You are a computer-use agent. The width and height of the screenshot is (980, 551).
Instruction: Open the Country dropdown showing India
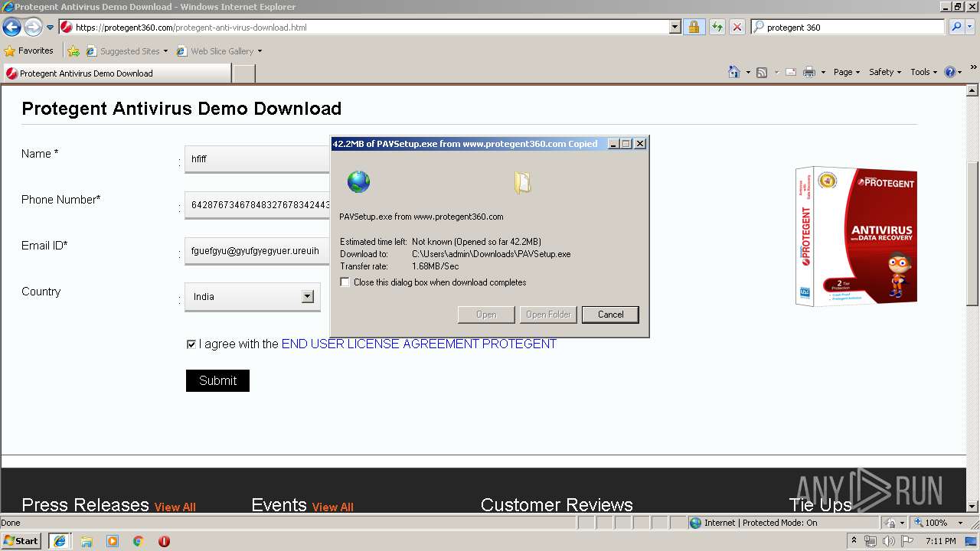click(x=252, y=297)
